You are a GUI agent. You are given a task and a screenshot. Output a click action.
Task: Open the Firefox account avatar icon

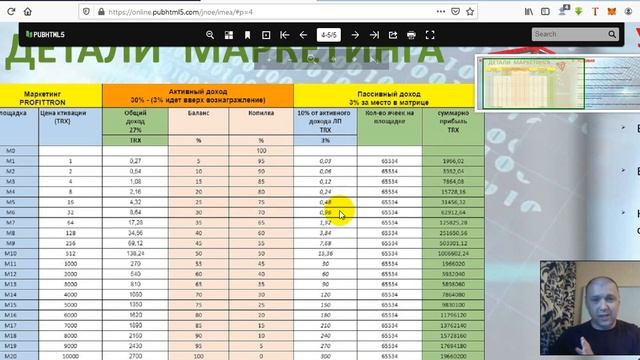coord(629,12)
